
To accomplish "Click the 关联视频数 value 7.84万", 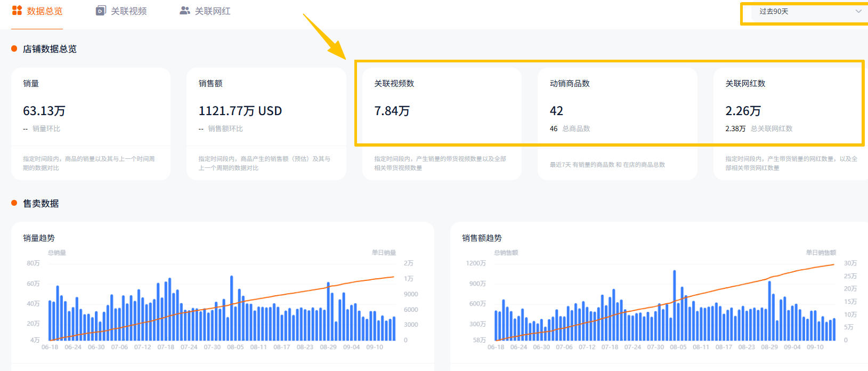I will click(x=392, y=111).
